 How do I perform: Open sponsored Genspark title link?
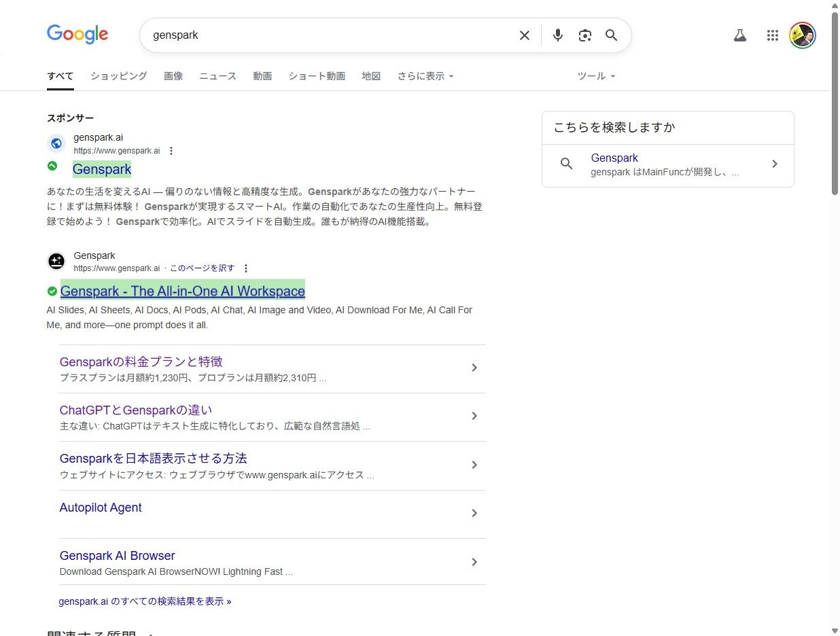point(102,169)
